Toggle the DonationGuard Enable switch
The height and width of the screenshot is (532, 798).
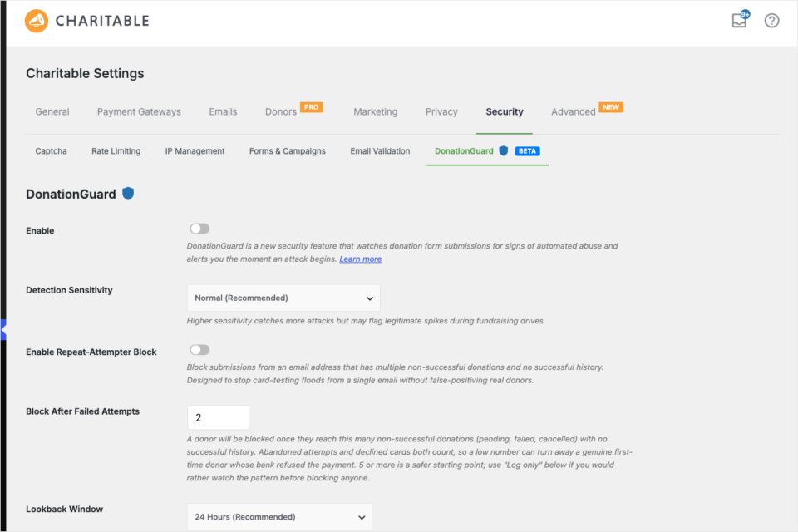199,229
